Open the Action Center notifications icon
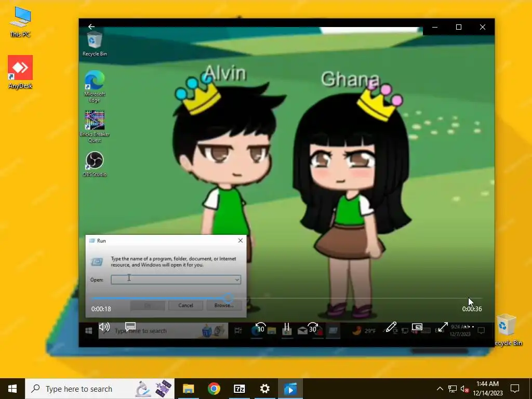Viewport: 532px width, 399px height. [x=515, y=389]
